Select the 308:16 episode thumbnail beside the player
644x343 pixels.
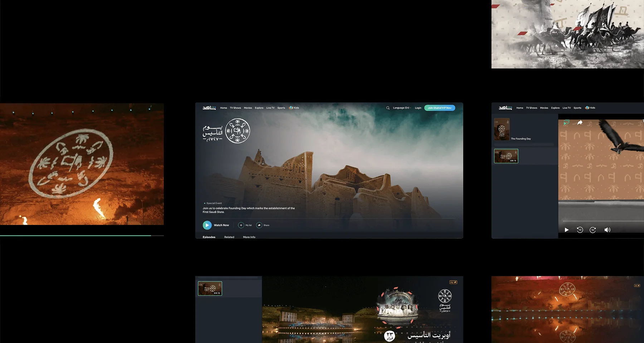click(506, 156)
